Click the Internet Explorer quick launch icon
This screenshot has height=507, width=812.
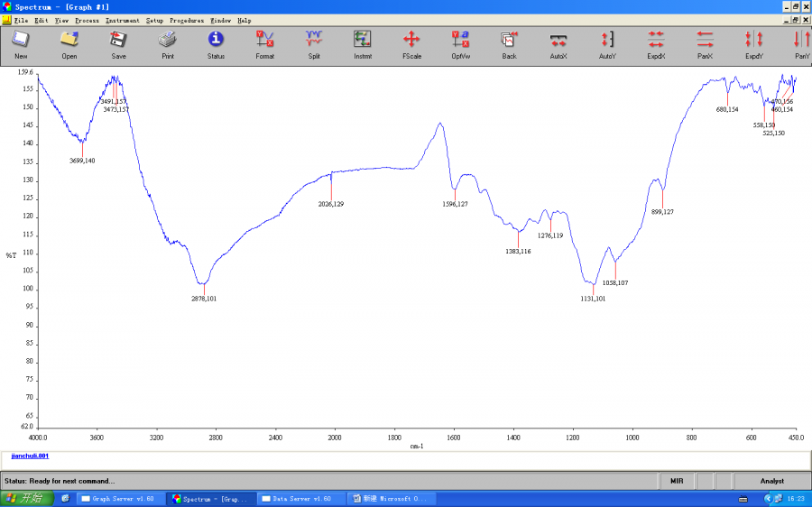(x=65, y=498)
